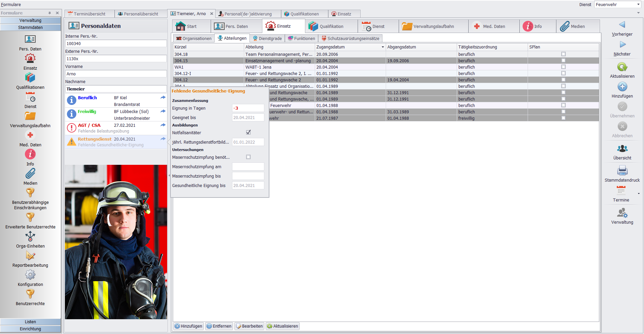Click the Nächster arrow icon
This screenshot has width=644, height=334.
coord(622,45)
